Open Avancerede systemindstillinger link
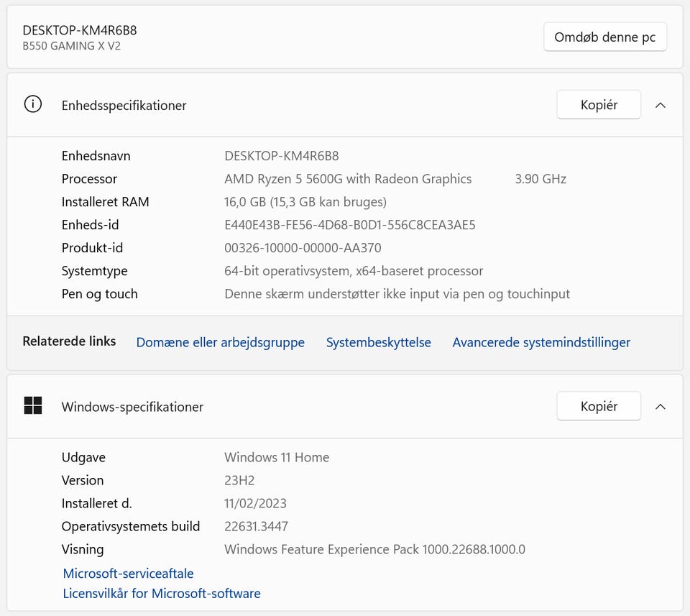This screenshot has width=690, height=616. [x=540, y=342]
